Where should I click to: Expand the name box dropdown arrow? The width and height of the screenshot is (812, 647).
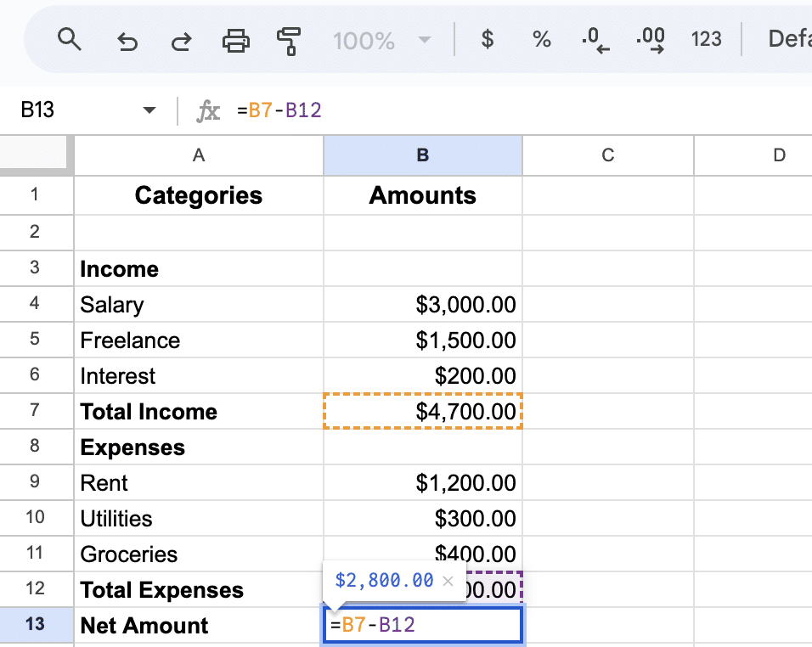pyautogui.click(x=149, y=110)
